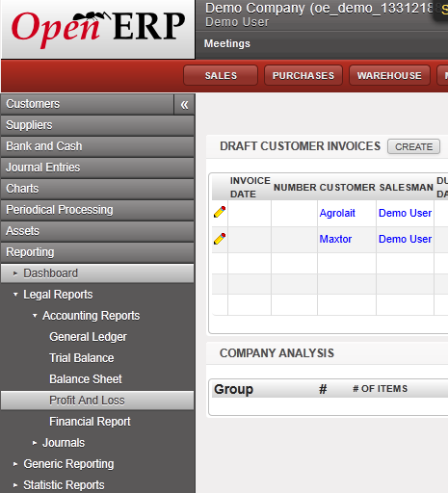Open the Charts sidebar section

tap(97, 189)
